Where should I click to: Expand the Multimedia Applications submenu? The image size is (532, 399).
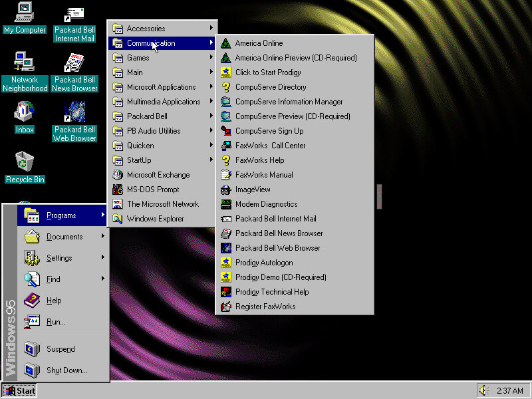click(x=164, y=102)
